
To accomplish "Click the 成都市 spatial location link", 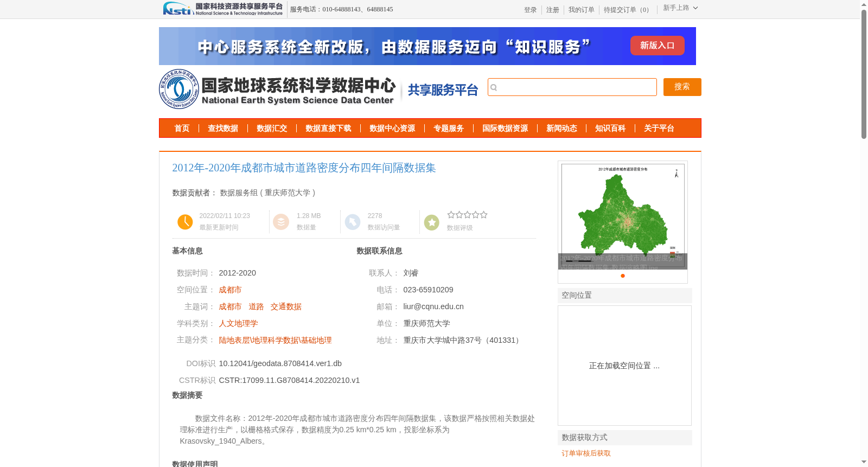I will (230, 290).
